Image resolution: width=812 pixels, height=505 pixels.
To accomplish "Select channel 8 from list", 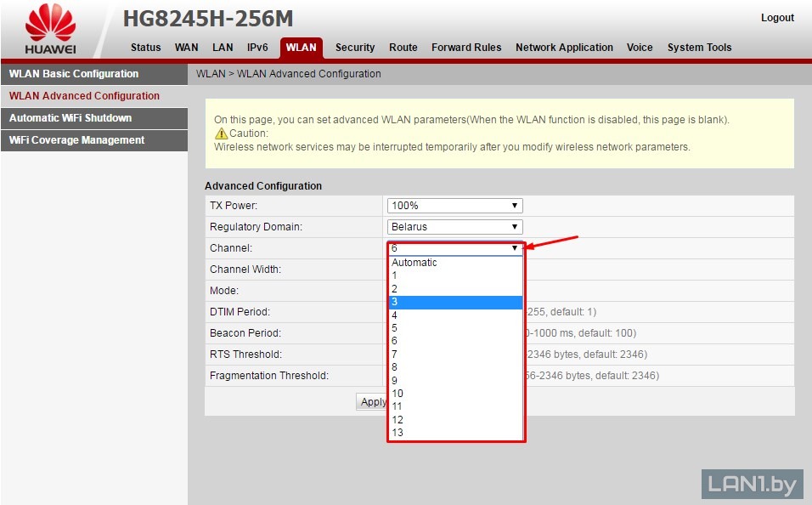I will [x=456, y=367].
